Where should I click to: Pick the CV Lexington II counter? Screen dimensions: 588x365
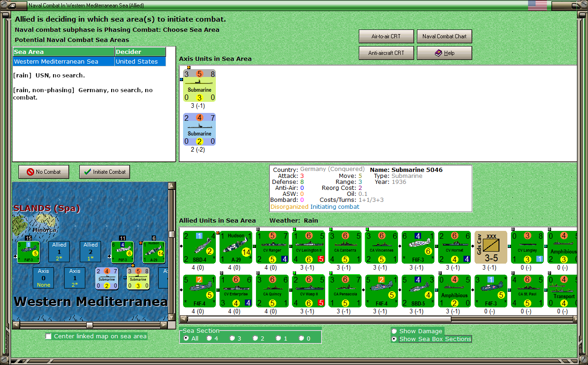[x=309, y=247]
